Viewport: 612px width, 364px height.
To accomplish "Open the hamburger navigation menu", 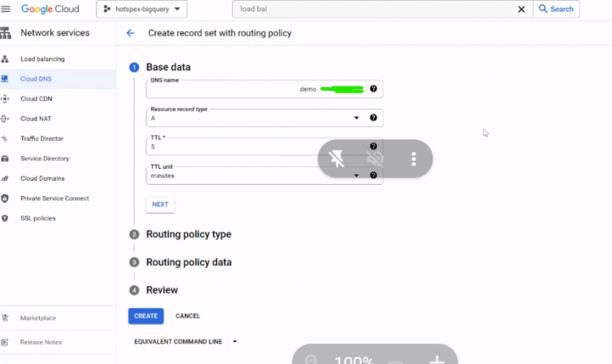I will point(6,9).
